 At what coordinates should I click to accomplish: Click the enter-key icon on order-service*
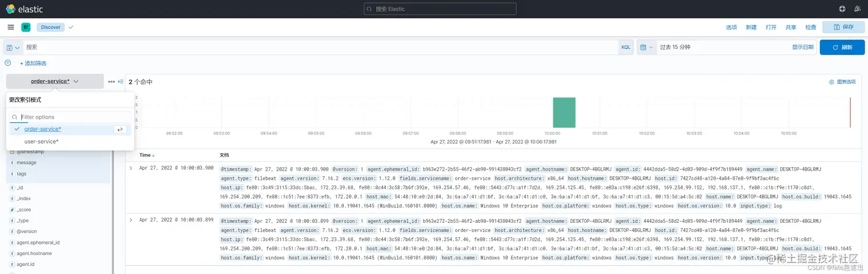click(x=120, y=129)
